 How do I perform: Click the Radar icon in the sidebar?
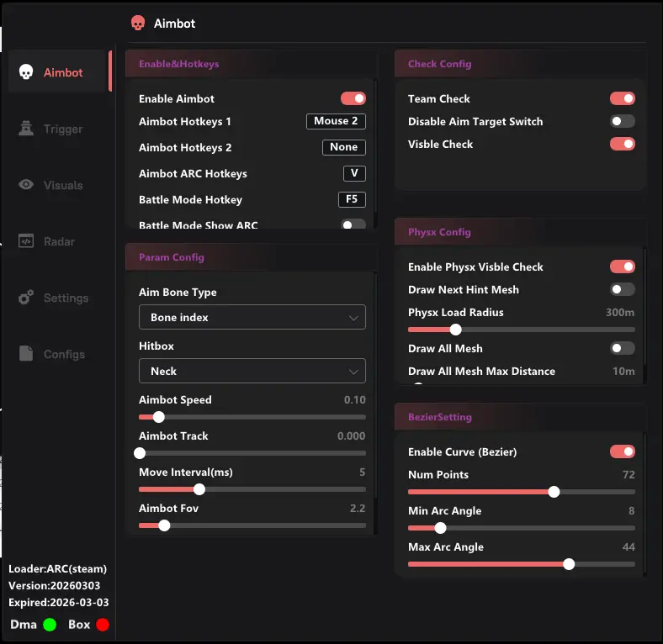tap(26, 241)
